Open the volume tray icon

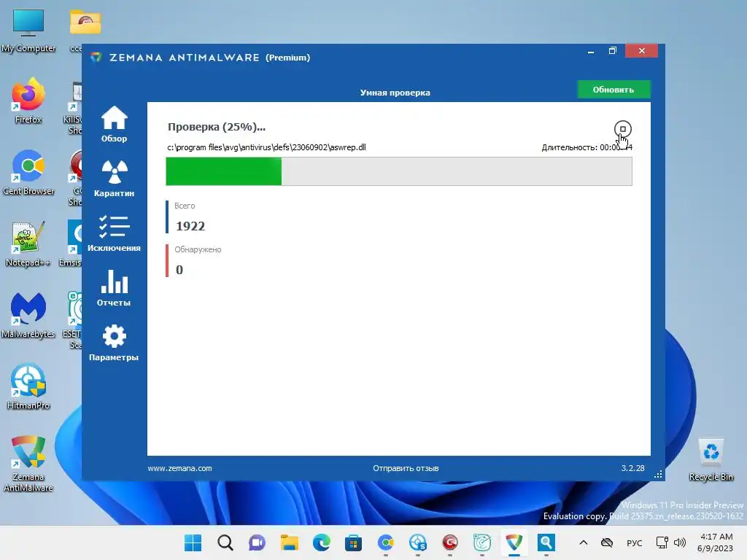tap(680, 542)
